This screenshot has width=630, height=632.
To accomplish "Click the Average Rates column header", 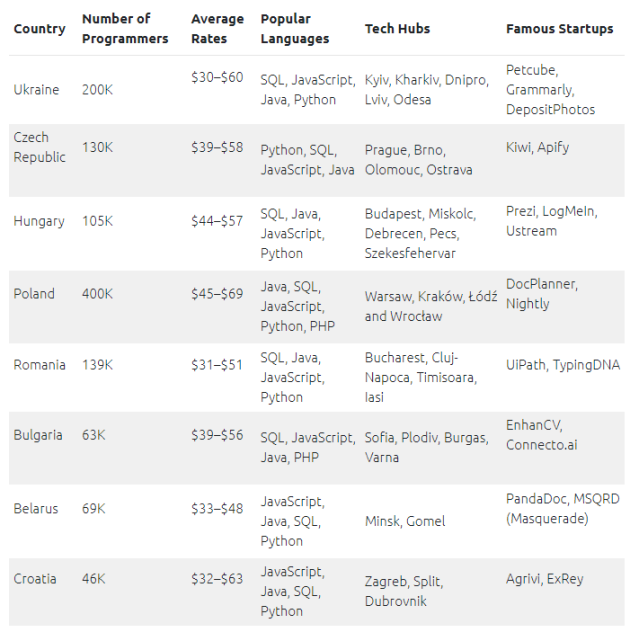I will click(217, 29).
